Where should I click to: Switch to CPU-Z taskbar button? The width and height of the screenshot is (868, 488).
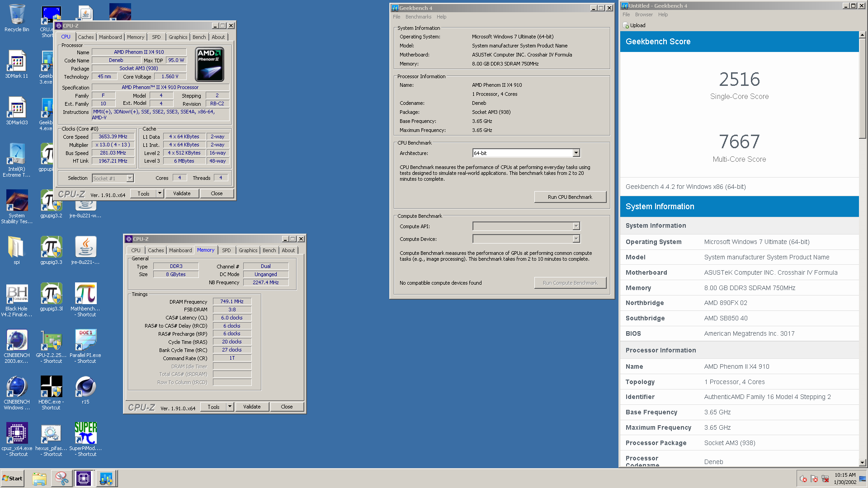84,479
